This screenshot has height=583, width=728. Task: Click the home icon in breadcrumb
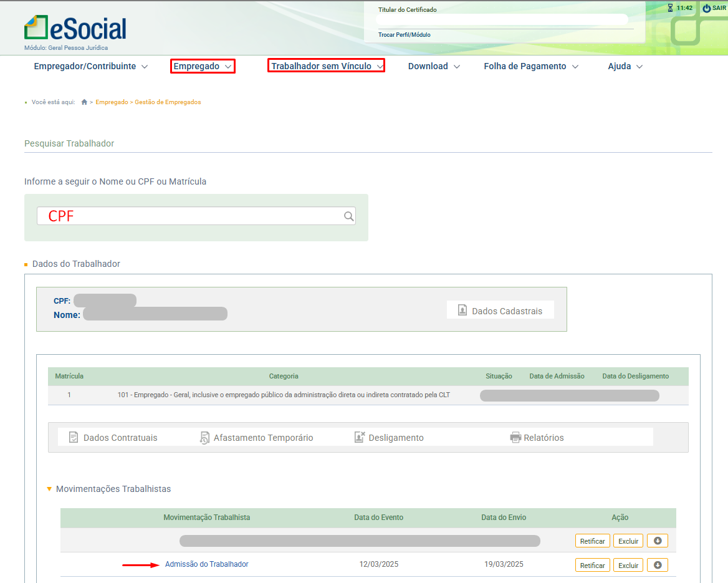pos(84,102)
